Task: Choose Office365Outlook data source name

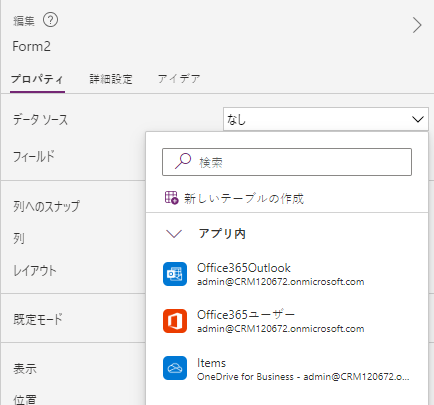Action: point(244,268)
